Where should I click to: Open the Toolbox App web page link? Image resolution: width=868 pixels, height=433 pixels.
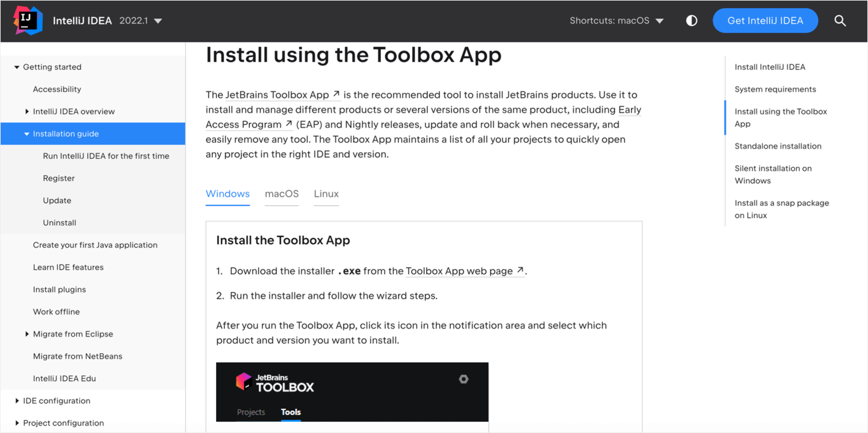(x=459, y=271)
